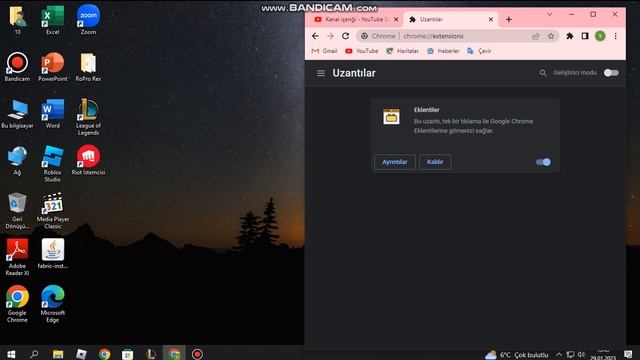Open the Windows Start menu
The image size is (640, 360).
pyautogui.click(x=11, y=354)
